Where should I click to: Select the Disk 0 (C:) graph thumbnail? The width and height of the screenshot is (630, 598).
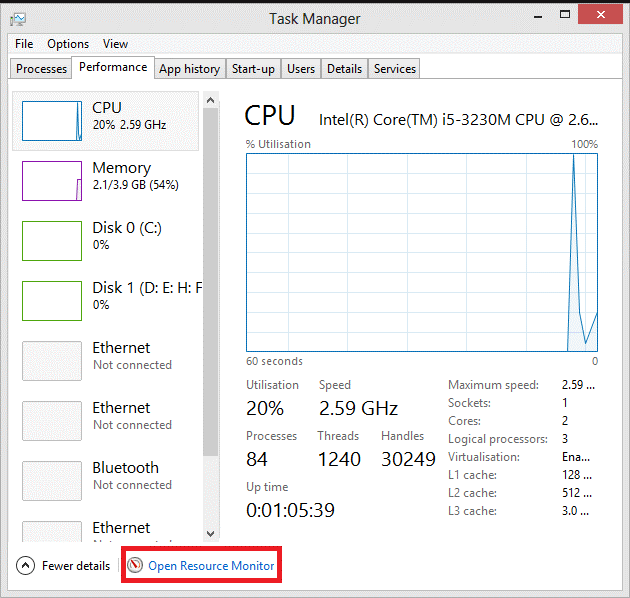[52, 241]
